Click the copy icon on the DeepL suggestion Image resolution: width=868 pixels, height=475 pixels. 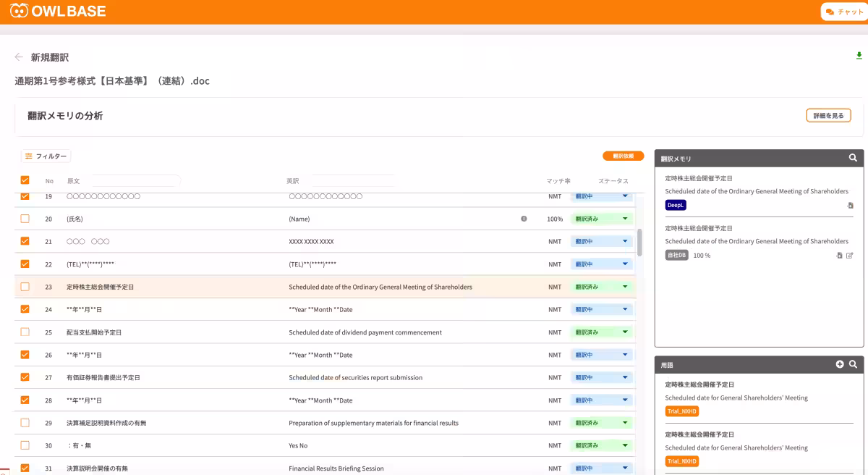pos(850,206)
